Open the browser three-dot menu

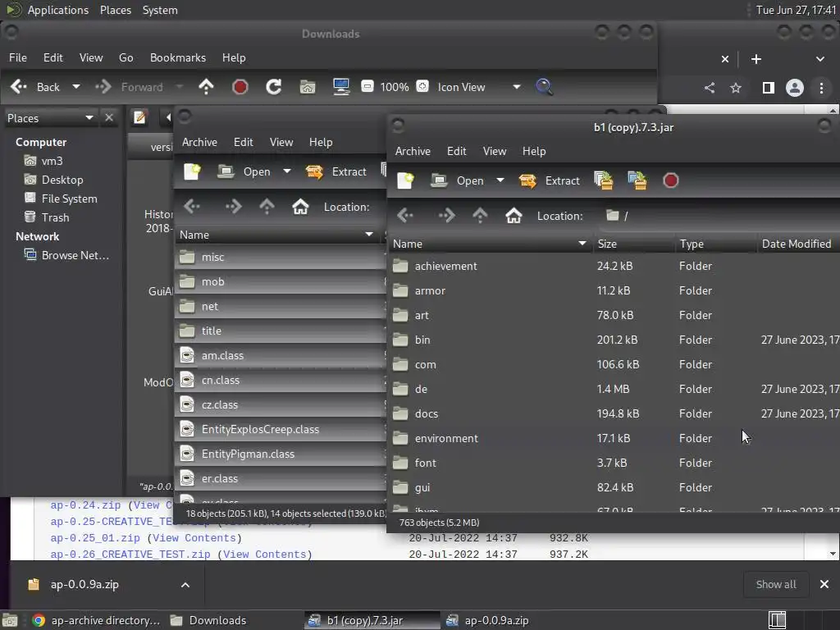click(821, 88)
